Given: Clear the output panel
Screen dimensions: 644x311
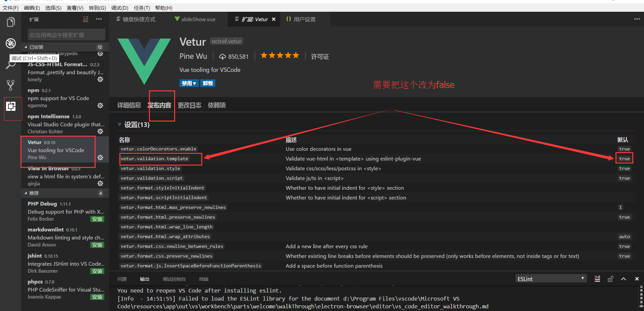Looking at the screenshot, I should click(597, 279).
